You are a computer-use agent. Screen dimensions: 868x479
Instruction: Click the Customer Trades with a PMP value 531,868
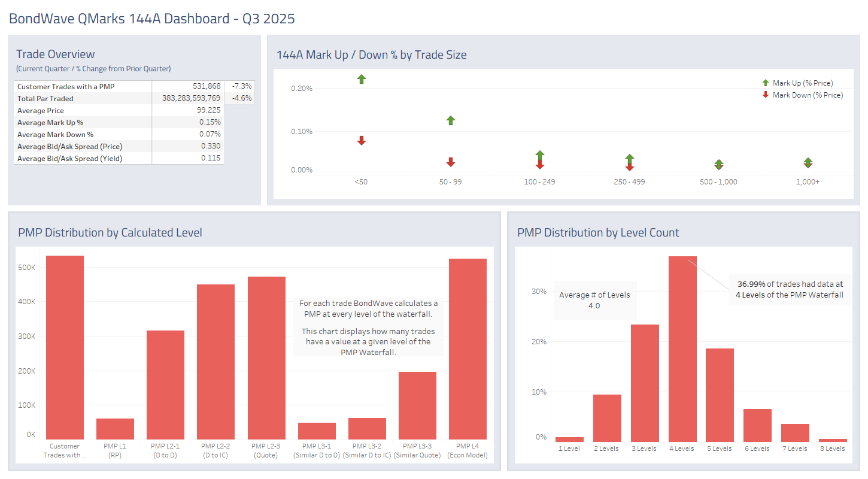(207, 87)
